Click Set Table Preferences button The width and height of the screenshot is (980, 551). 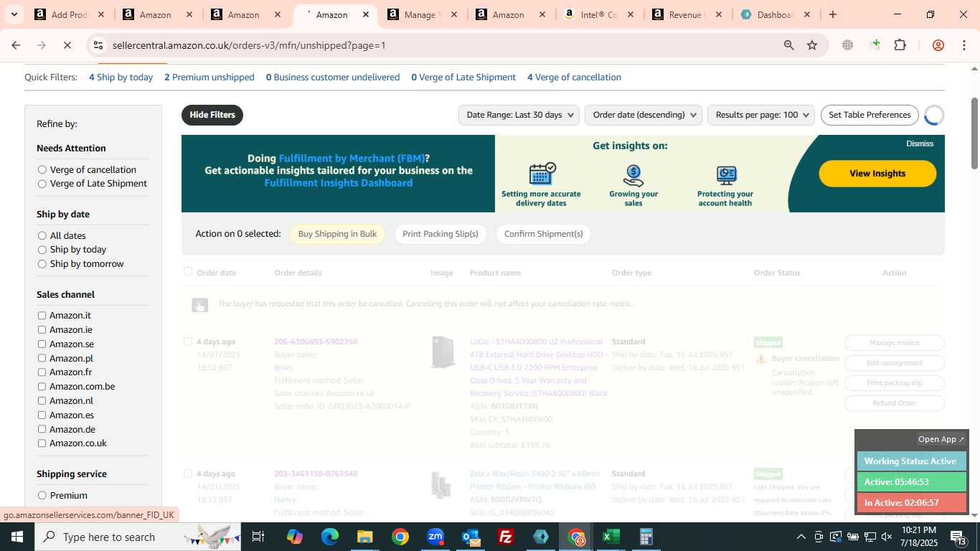coord(870,115)
